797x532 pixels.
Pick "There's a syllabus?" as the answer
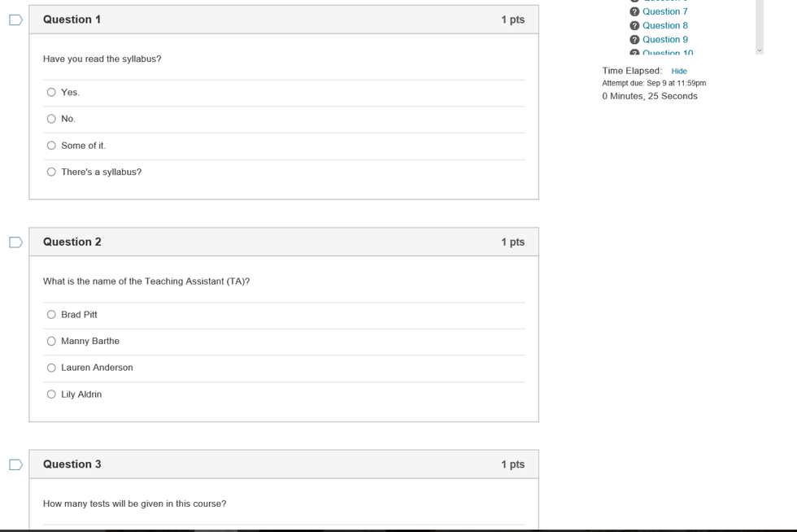tap(51, 172)
